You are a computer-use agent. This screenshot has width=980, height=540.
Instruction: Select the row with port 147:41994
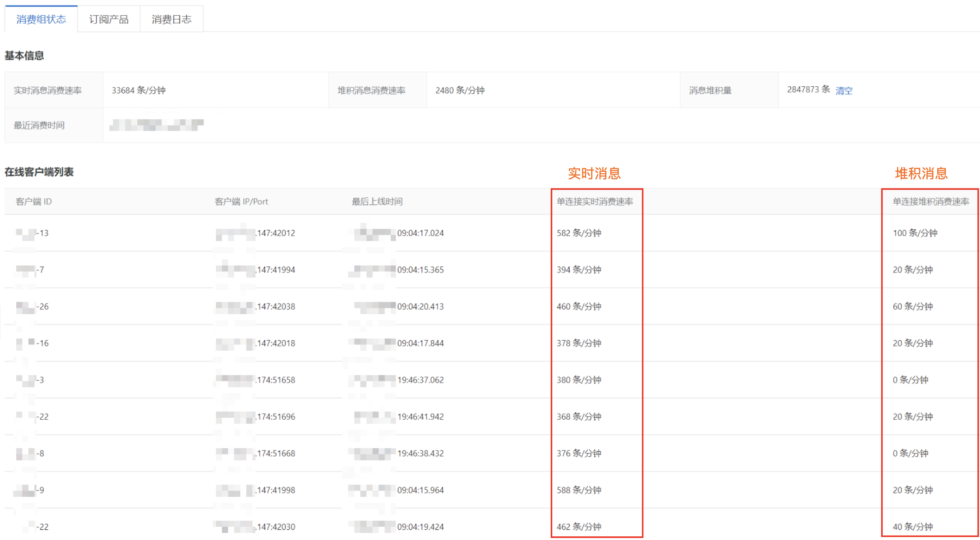point(276,270)
